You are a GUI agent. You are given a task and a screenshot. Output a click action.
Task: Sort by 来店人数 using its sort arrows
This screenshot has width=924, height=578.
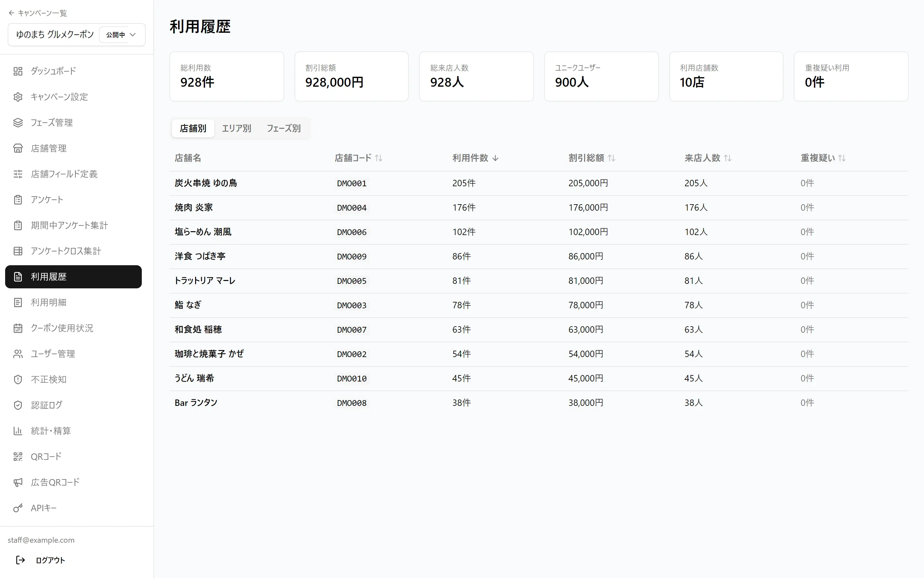(727, 158)
